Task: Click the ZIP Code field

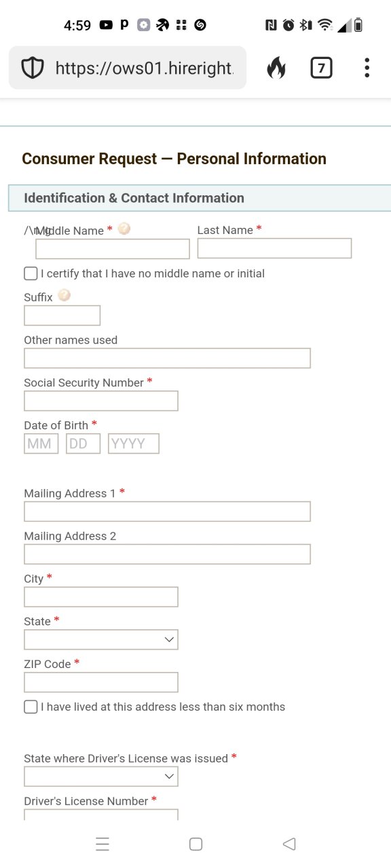Action: click(101, 682)
